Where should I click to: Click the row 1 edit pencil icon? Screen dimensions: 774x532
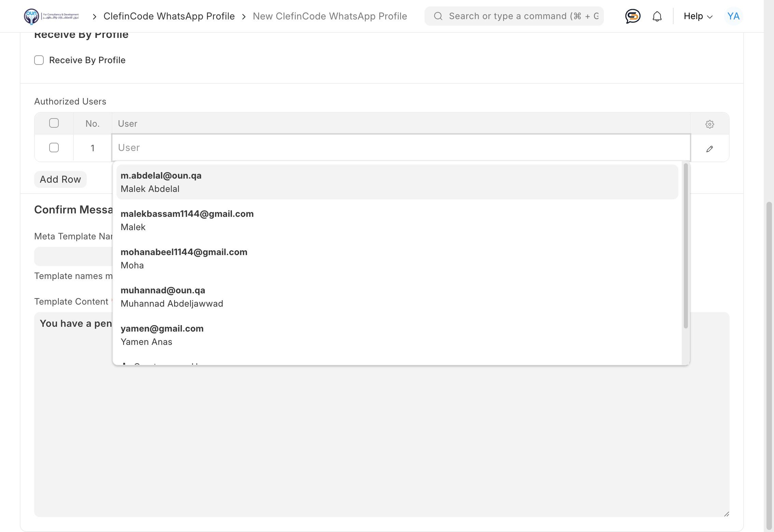(x=709, y=149)
